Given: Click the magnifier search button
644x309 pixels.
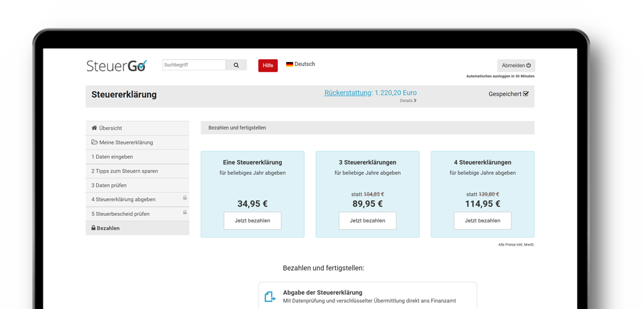Looking at the screenshot, I should [x=236, y=65].
